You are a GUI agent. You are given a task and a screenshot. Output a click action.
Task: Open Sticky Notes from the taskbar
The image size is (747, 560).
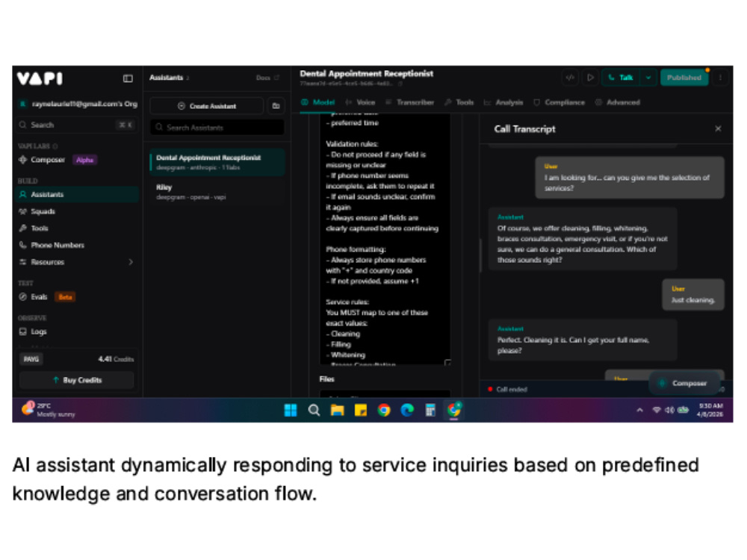(361, 410)
